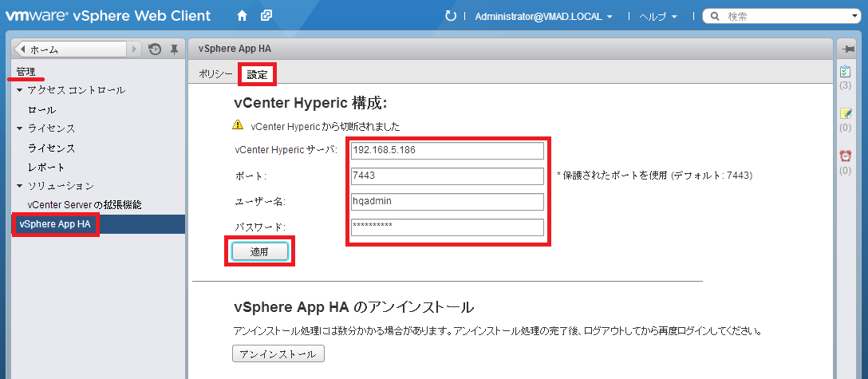Select vCenter Server の拡張機能
Viewport: 868px width, 379px height.
(85, 205)
